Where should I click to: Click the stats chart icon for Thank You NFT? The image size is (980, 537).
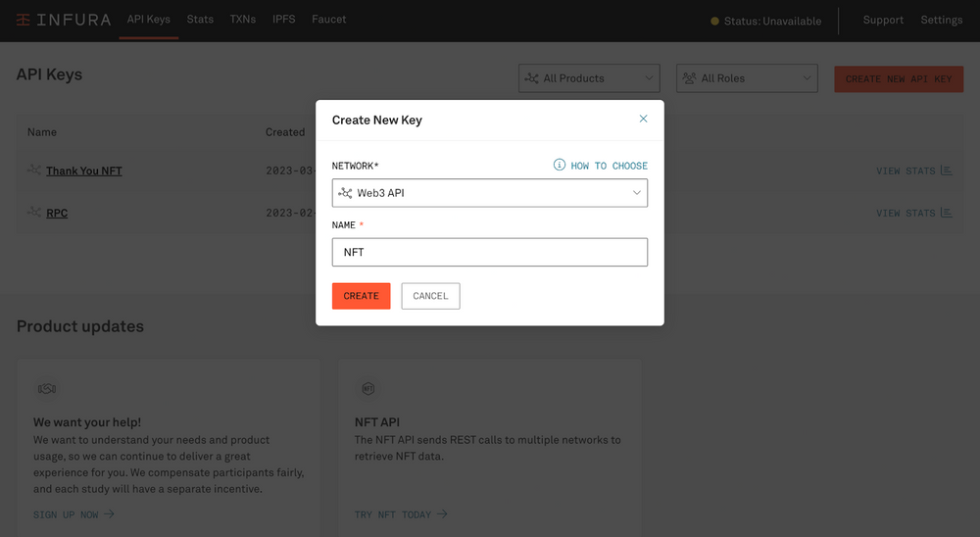[946, 171]
